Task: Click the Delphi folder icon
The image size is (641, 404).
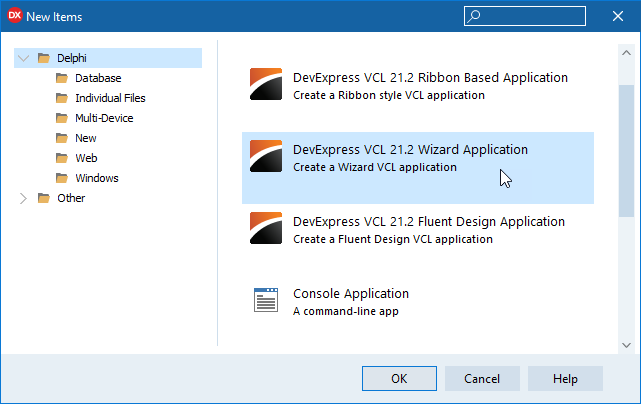Action: pos(44,58)
